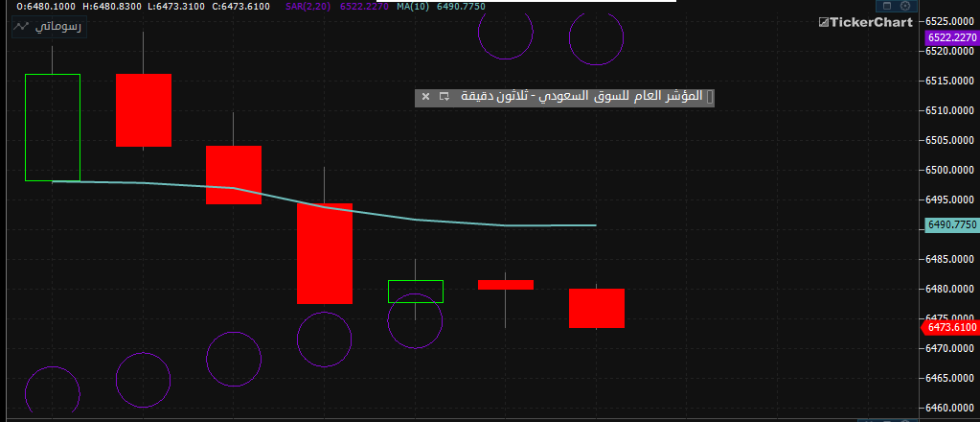Viewport: 980px width, 422px height.
Task: Click the TickerChart logo
Action: 866,23
